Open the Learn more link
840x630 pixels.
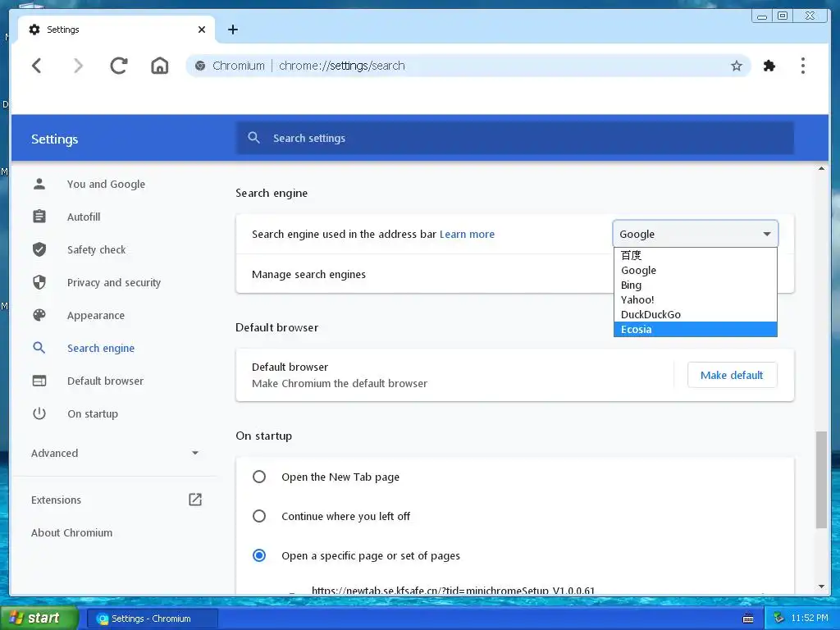tap(467, 234)
